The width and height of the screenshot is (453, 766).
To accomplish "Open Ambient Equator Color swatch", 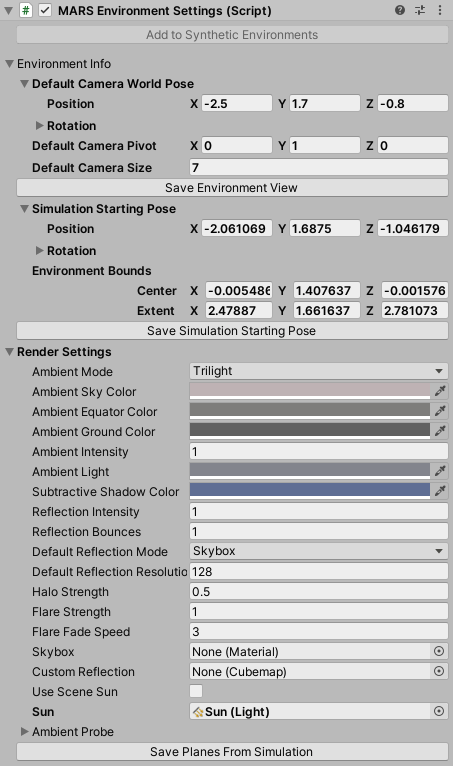I will click(x=310, y=411).
